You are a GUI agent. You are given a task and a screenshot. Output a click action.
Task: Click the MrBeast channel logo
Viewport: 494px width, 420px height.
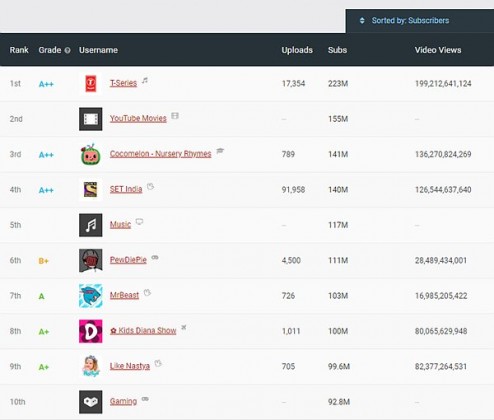click(91, 296)
